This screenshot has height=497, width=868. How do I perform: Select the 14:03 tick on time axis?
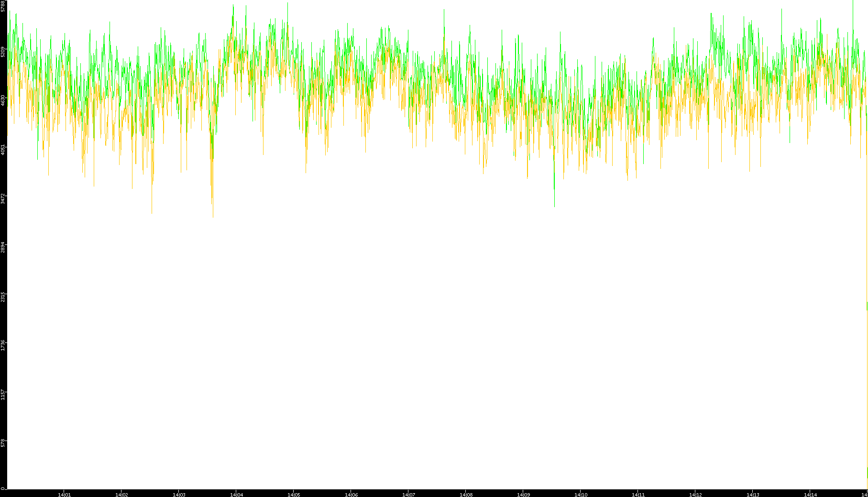click(179, 495)
